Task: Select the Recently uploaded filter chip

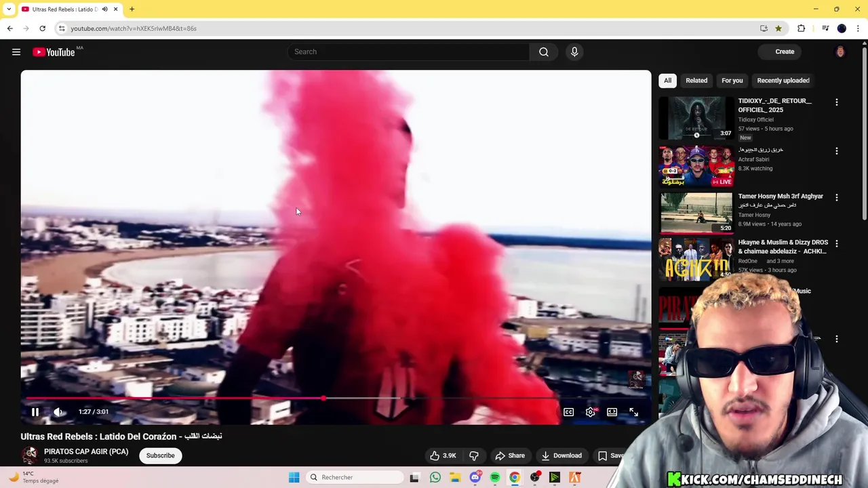Action: 783,81
